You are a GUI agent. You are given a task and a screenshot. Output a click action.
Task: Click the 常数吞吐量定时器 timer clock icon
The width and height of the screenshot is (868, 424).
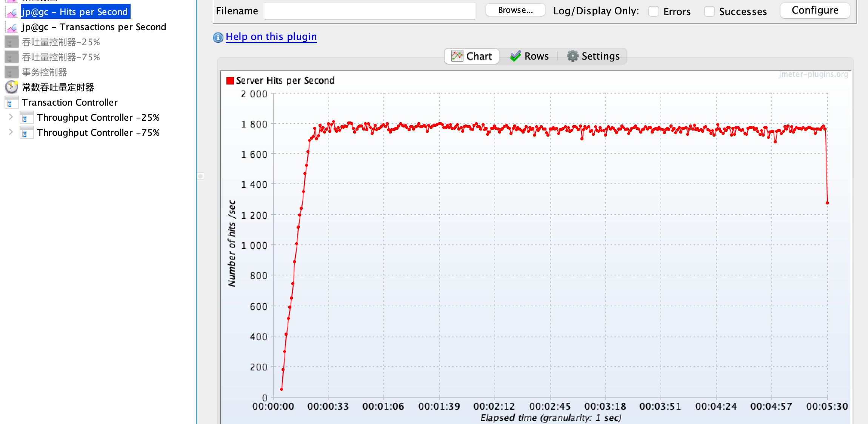[x=12, y=87]
